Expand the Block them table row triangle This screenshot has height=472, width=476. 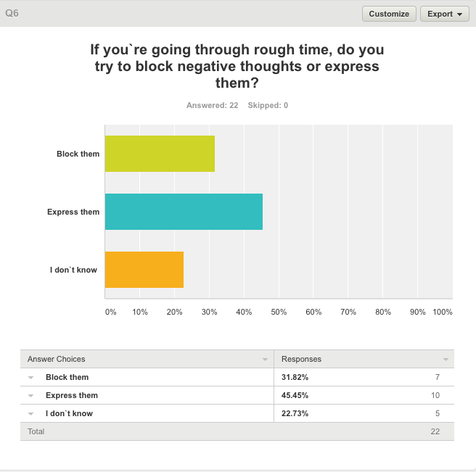[31, 378]
